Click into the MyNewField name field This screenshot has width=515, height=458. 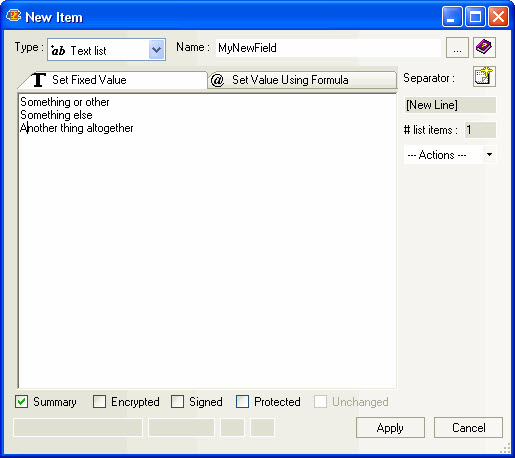tap(328, 48)
